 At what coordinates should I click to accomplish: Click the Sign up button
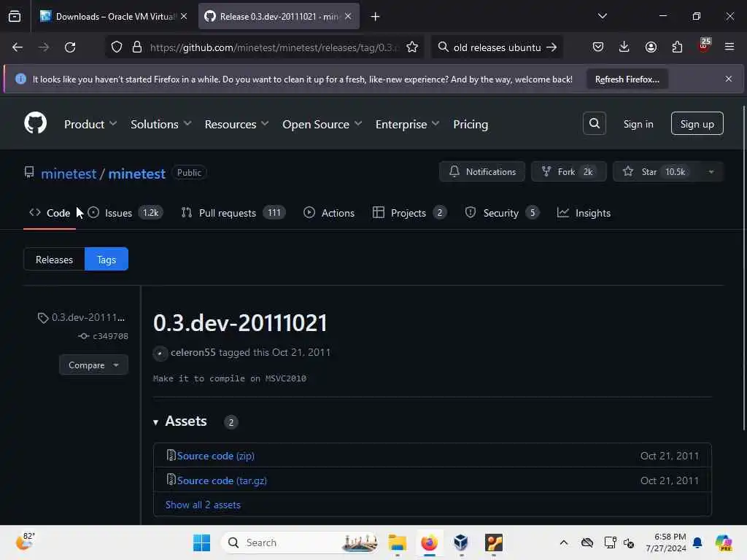[x=697, y=124]
